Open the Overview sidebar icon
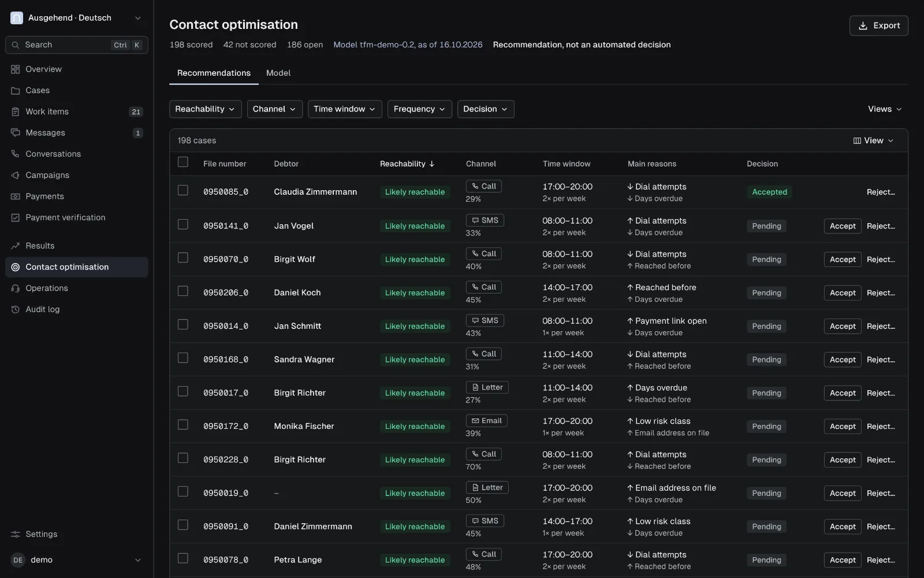 (x=16, y=69)
